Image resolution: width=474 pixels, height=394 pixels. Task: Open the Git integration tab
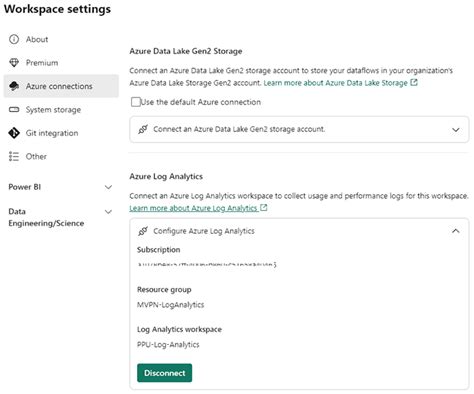point(61,133)
